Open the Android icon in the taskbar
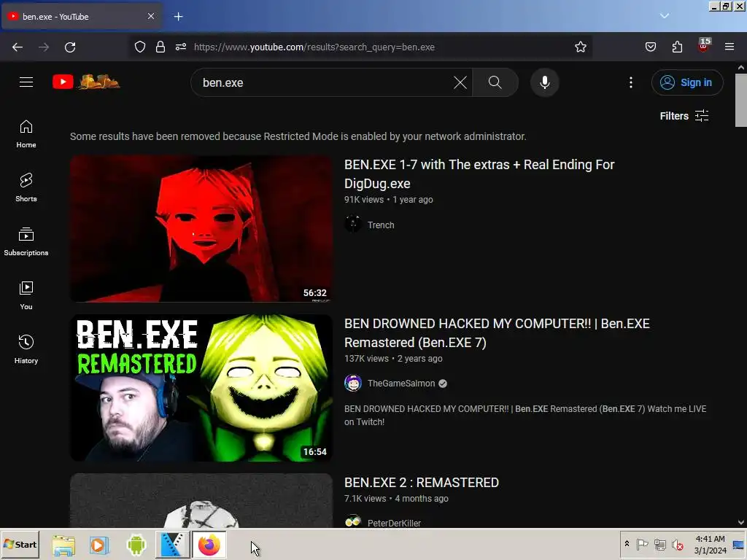Screen dimensions: 747x560 point(136,545)
